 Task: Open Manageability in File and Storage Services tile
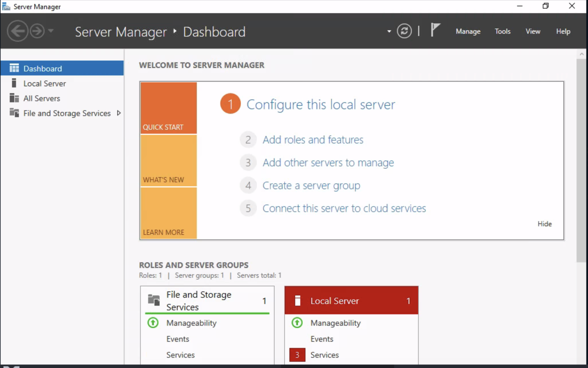pyautogui.click(x=191, y=323)
